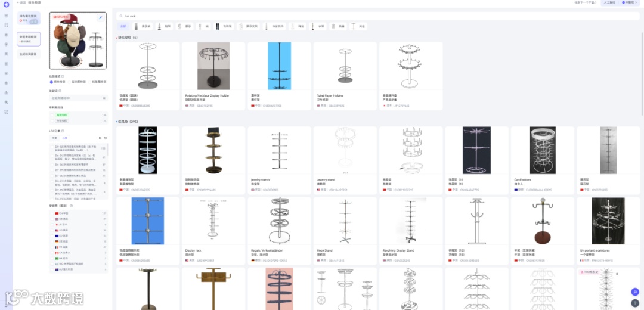Open the Revolving Display Stand patent card
Image resolution: width=644 pixels, height=310 pixels.
[411, 231]
